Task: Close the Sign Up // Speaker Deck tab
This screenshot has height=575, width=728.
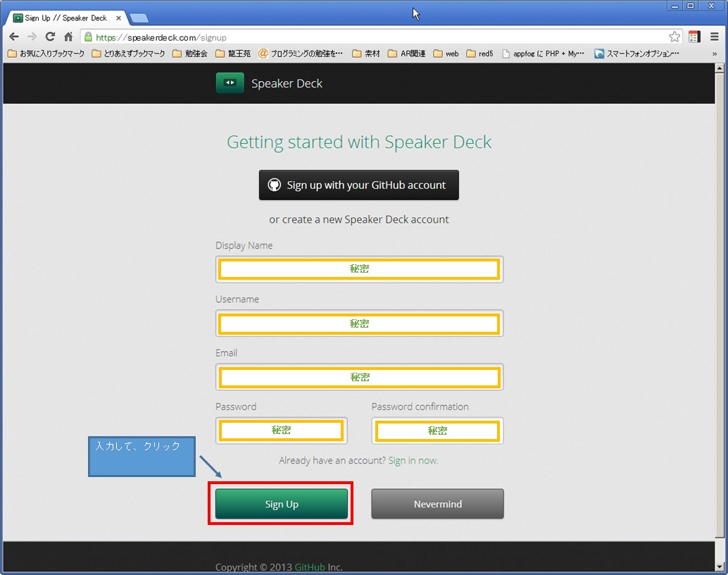Action: (118, 18)
